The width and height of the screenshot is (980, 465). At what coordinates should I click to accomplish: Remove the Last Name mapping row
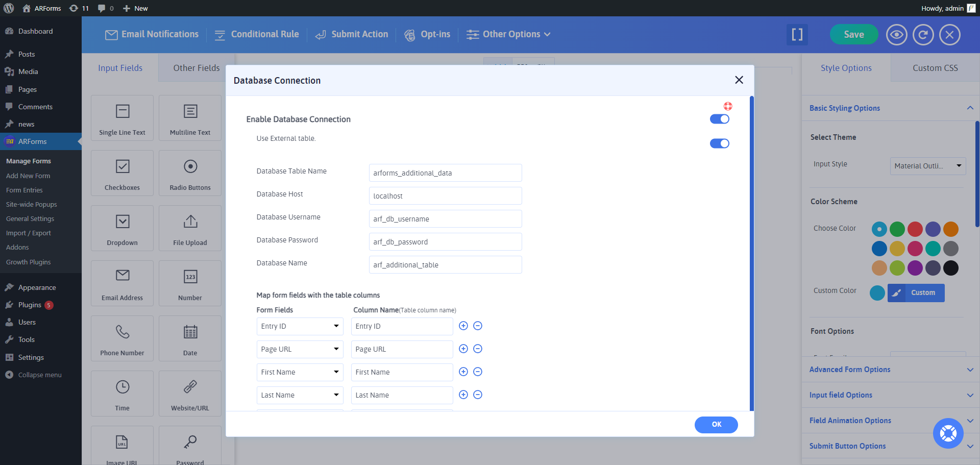point(478,395)
